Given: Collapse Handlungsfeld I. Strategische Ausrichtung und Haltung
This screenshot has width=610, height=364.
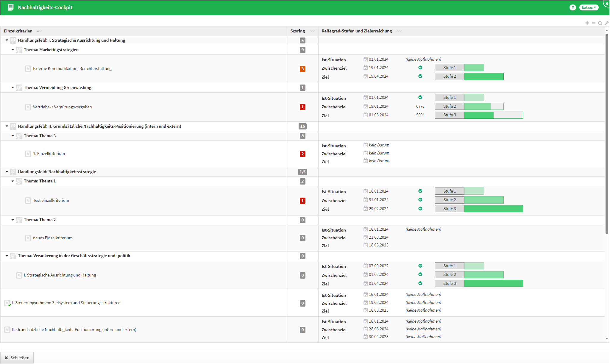Looking at the screenshot, I should (x=7, y=40).
